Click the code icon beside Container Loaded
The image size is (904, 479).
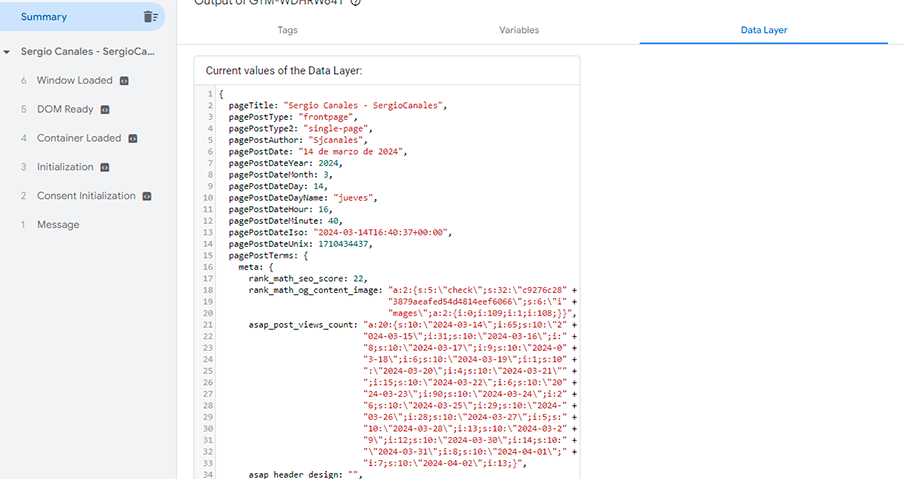(132, 138)
